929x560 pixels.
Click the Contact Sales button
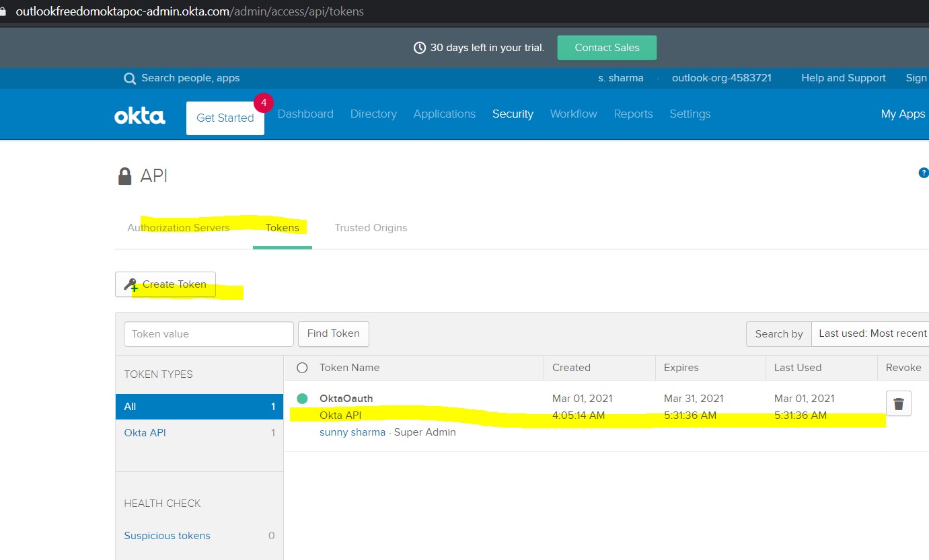607,48
